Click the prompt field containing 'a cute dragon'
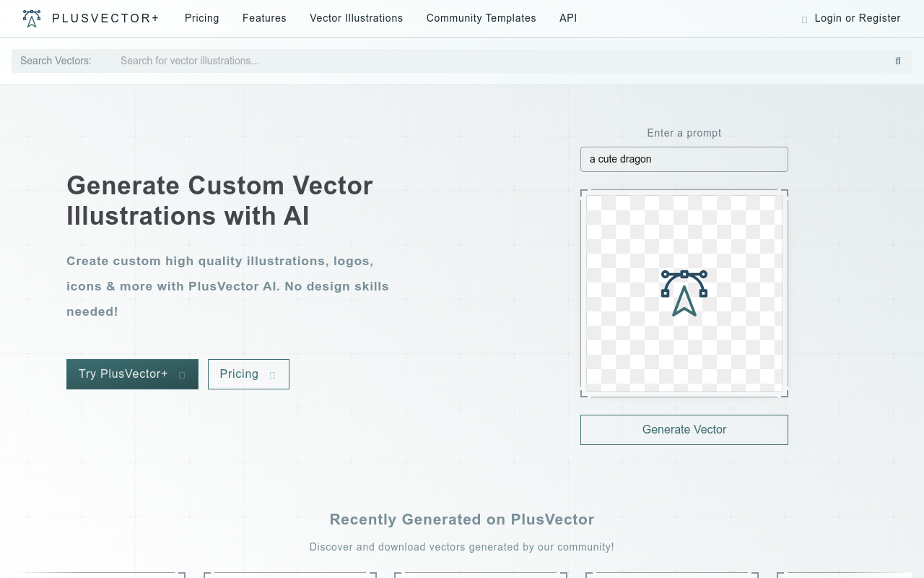Viewport: 924px width, 578px height. (x=684, y=159)
